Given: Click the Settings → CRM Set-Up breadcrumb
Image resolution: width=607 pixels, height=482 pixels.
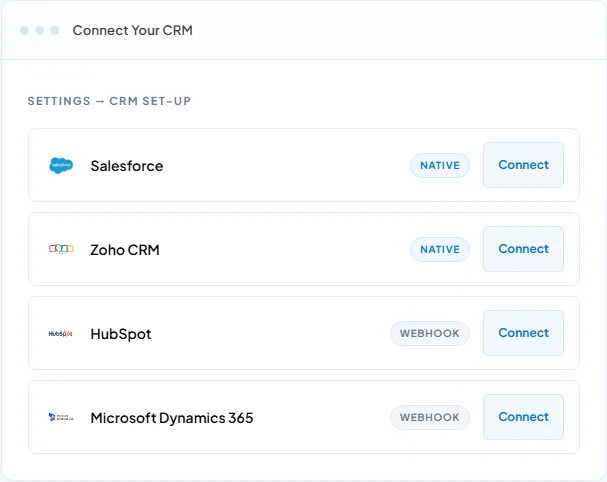Looking at the screenshot, I should click(x=109, y=101).
